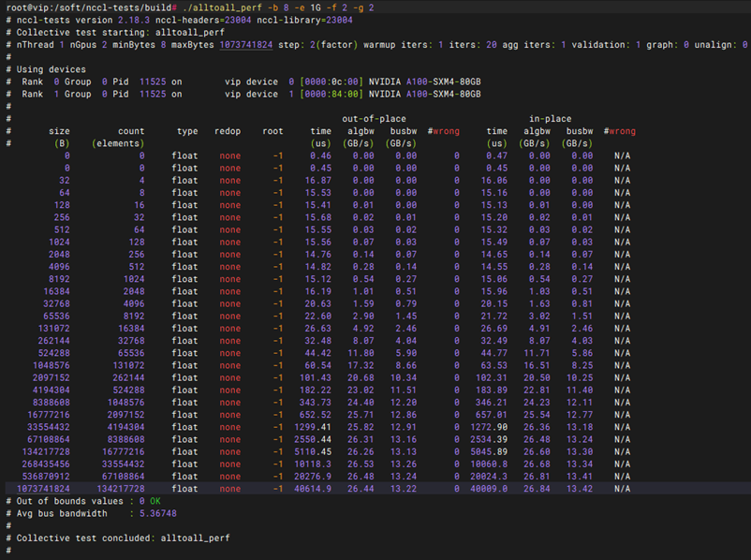The image size is (751, 560).
Task: Click the 'Using devices' heading
Action: [51, 69]
